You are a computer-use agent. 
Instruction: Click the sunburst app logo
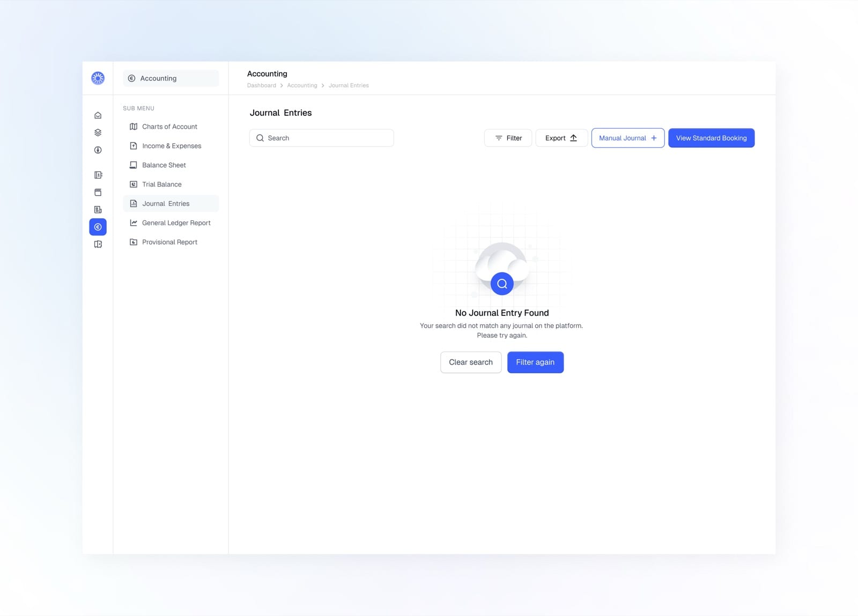[98, 78]
